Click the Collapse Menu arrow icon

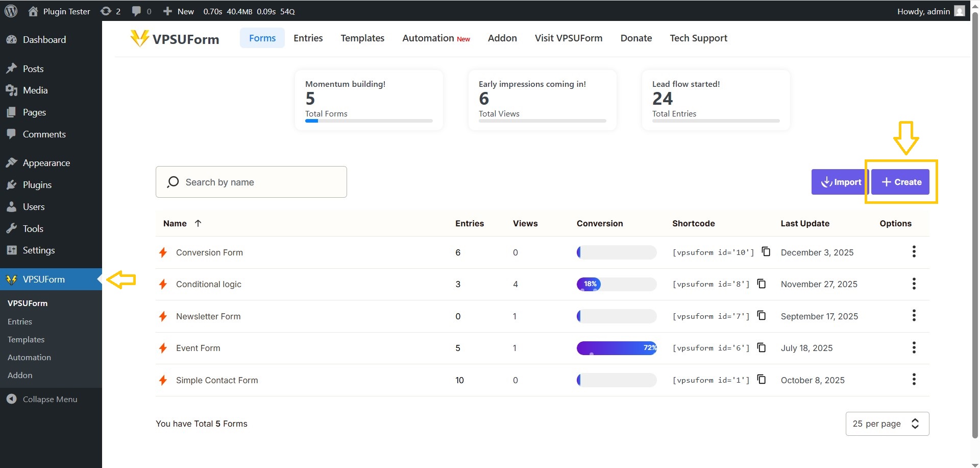pyautogui.click(x=11, y=399)
